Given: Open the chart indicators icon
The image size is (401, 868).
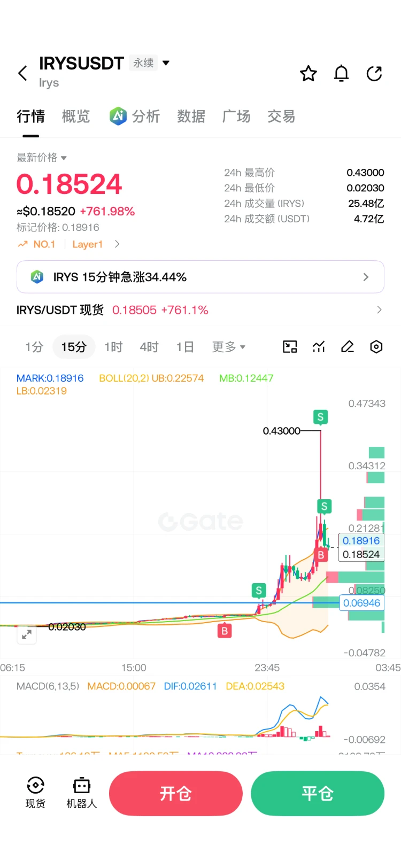Looking at the screenshot, I should pos(319,347).
